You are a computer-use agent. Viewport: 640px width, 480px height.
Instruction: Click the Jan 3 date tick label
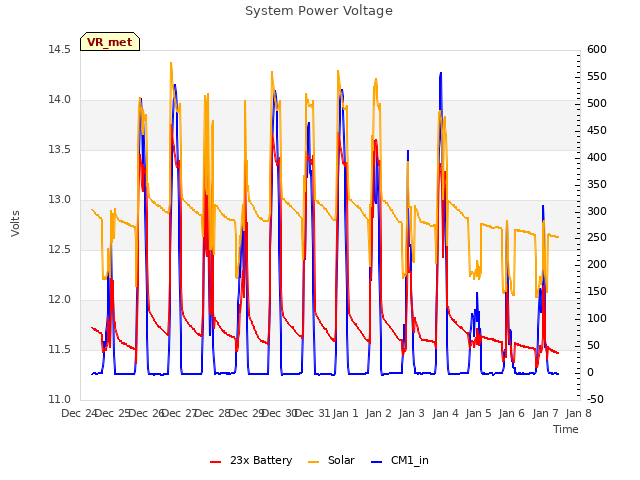pos(411,413)
